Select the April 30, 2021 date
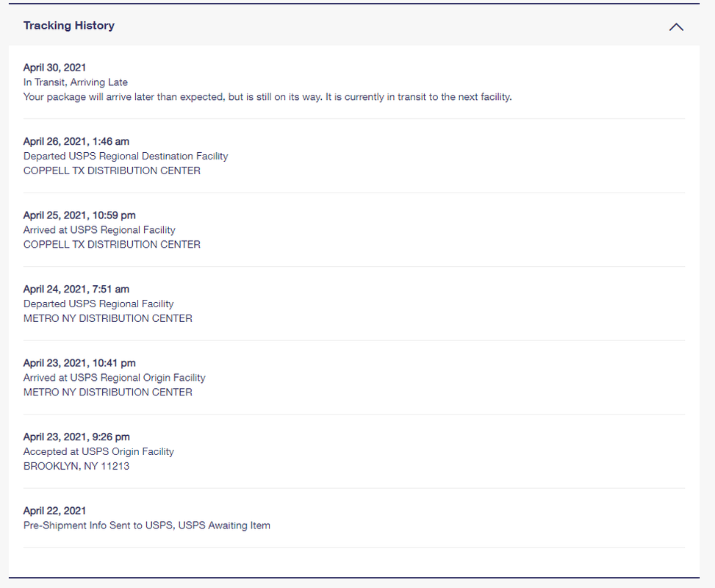 tap(54, 68)
